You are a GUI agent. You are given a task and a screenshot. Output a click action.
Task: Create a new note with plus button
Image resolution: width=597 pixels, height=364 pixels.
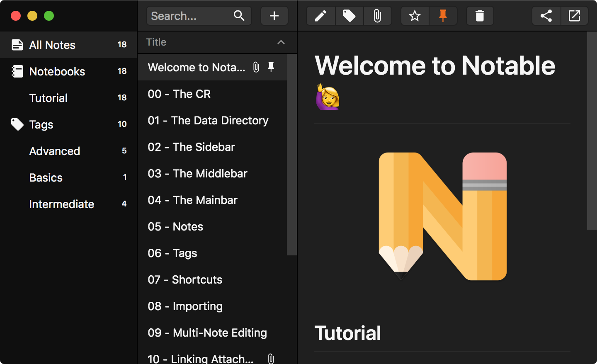[274, 16]
